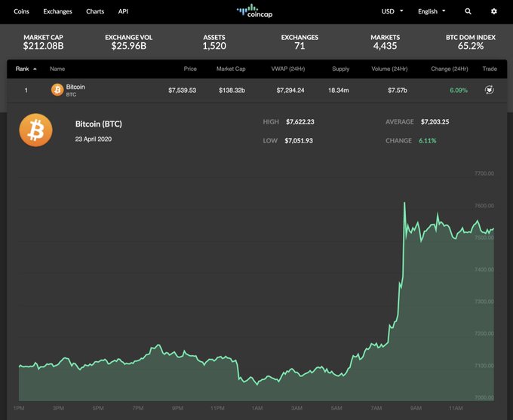513x420 pixels.
Task: Click the CoinCap logo
Action: pyautogui.click(x=254, y=11)
